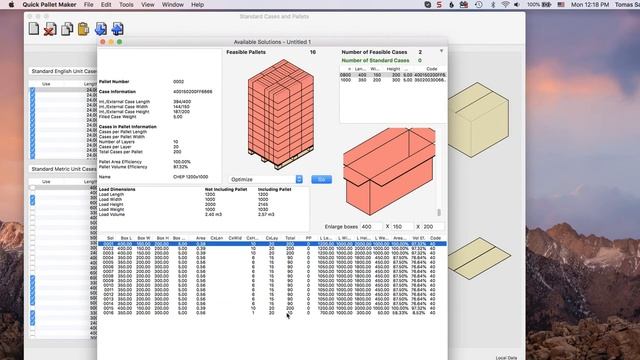
Task: Select solution row 0004
Action: click(272, 258)
